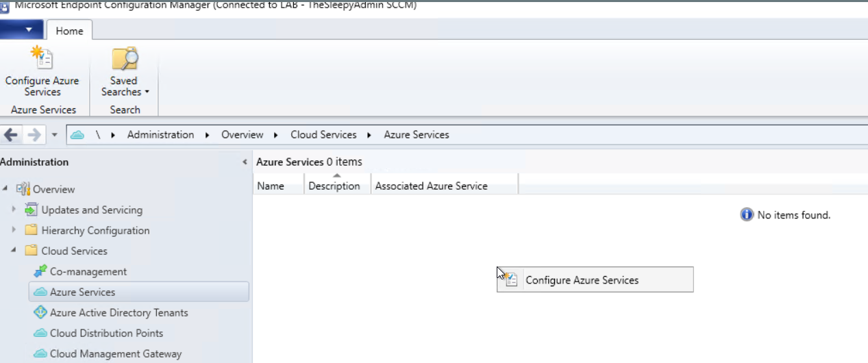Open the navigation history dropdown arrow
This screenshot has height=363, width=868.
(x=55, y=135)
